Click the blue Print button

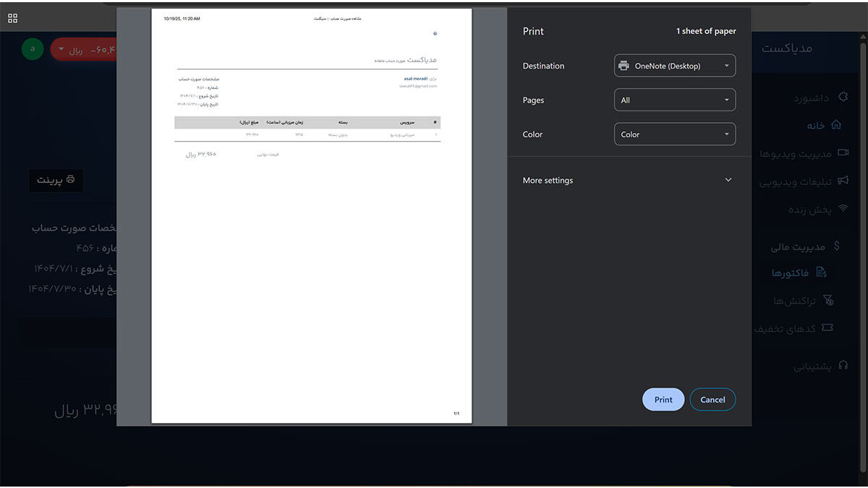(663, 400)
